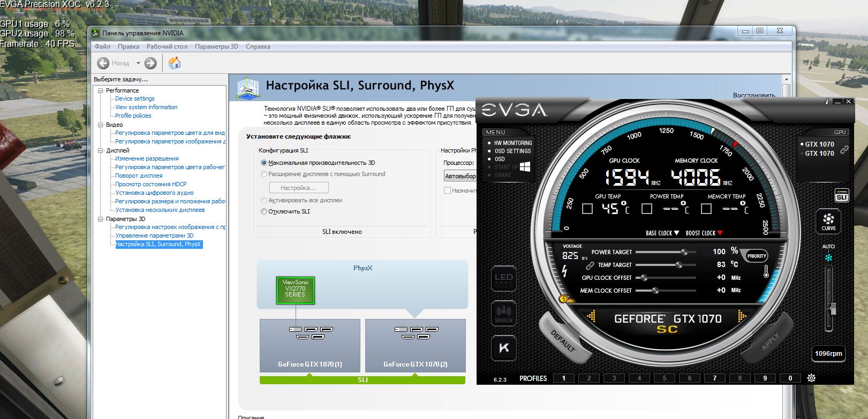Screen dimensions: 868x419
Task: Open the Справка menu
Action: click(x=258, y=47)
